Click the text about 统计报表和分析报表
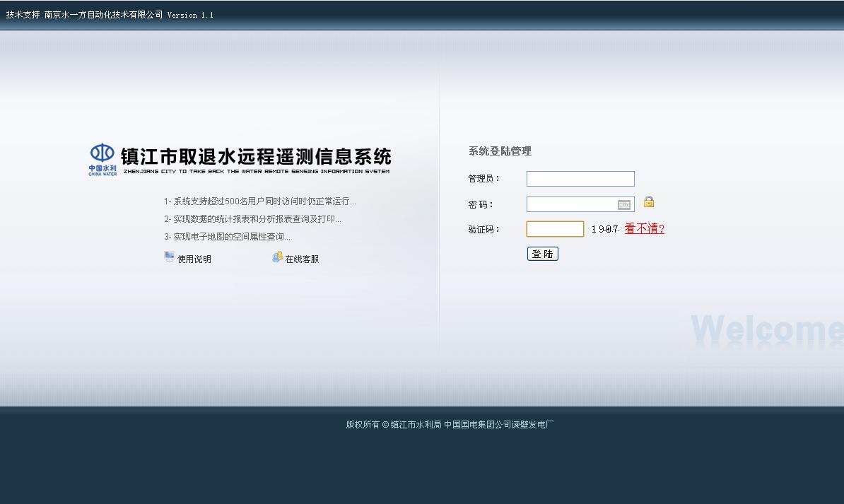This screenshot has height=504, width=844. pyautogui.click(x=252, y=219)
